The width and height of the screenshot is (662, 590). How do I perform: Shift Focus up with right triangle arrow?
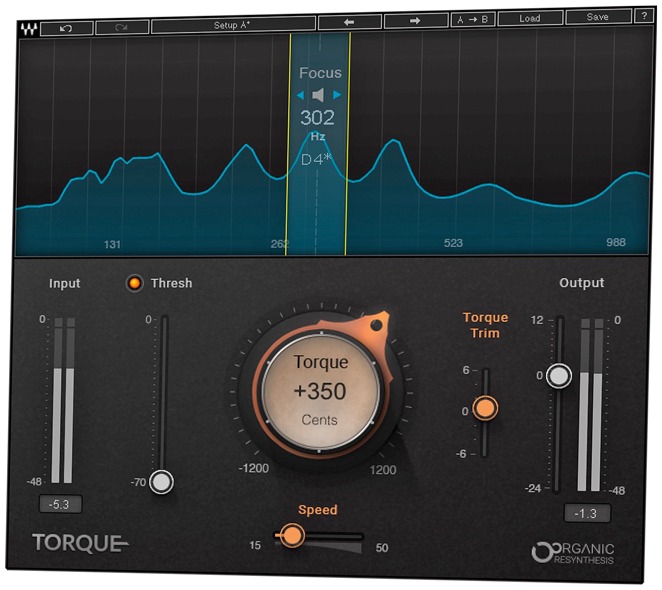pos(337,95)
